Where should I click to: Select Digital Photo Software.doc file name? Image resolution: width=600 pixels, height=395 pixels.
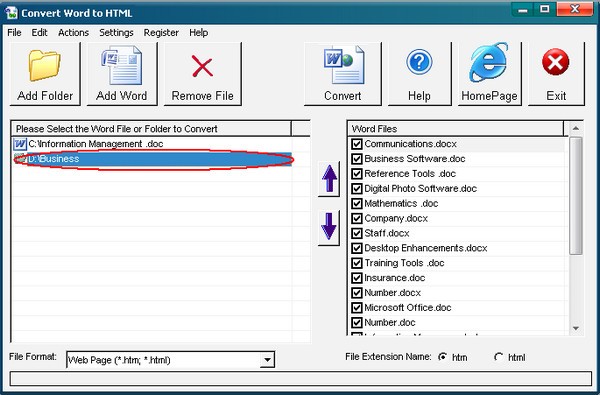[421, 189]
